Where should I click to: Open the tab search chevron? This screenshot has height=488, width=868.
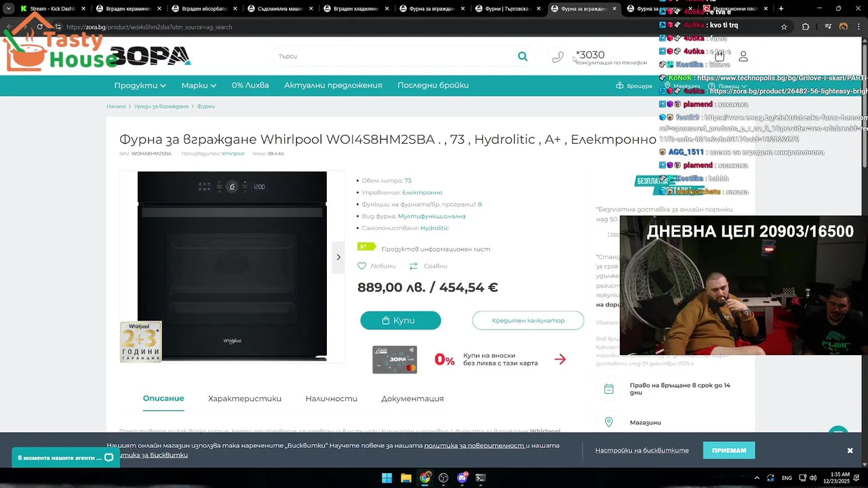pyautogui.click(x=8, y=9)
